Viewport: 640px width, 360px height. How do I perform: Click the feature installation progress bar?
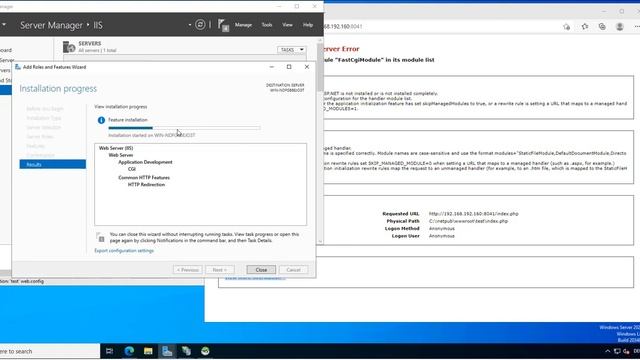coord(184,128)
